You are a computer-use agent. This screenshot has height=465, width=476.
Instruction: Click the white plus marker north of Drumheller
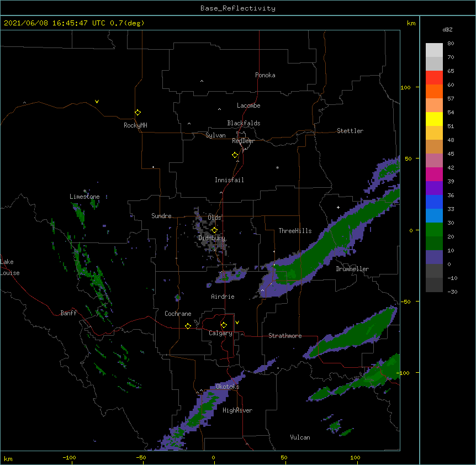tap(338, 207)
